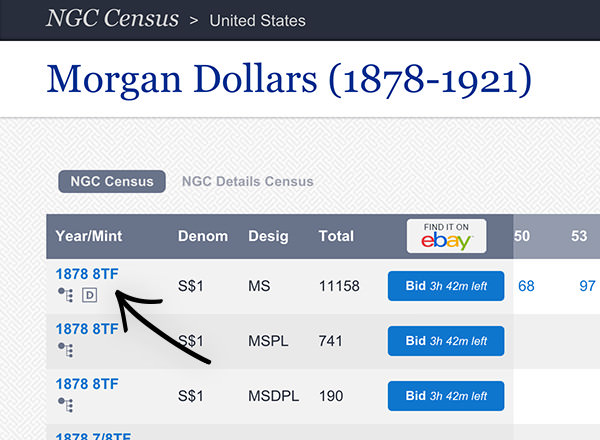Click the Year/Mint column header

tap(88, 237)
